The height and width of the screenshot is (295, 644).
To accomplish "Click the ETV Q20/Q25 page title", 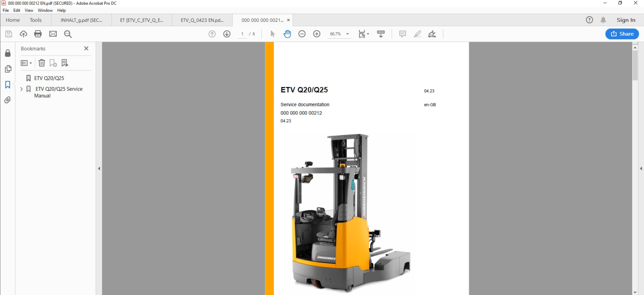I will pos(304,90).
